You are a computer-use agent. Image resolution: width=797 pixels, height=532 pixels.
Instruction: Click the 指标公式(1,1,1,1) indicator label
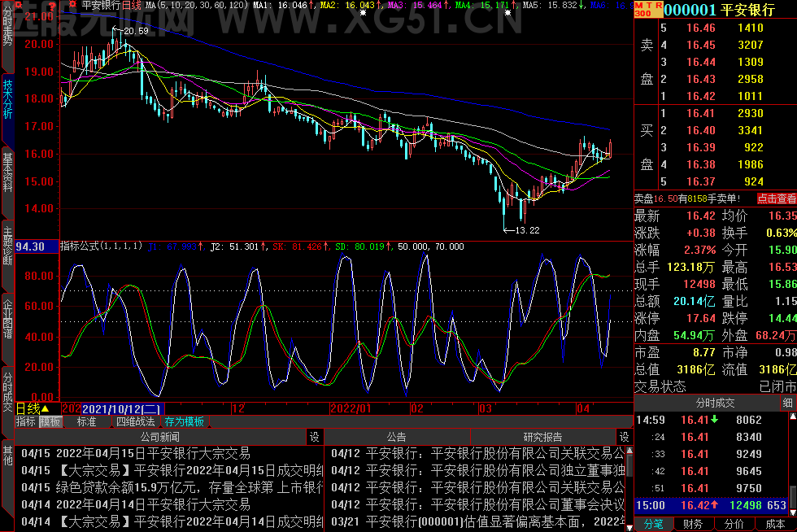[x=101, y=246]
